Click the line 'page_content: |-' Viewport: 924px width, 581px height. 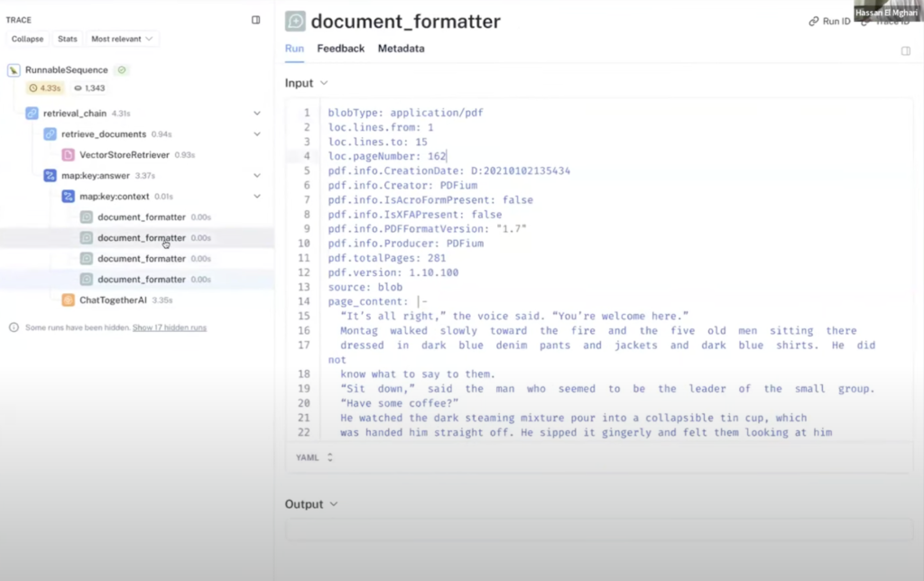tap(378, 301)
